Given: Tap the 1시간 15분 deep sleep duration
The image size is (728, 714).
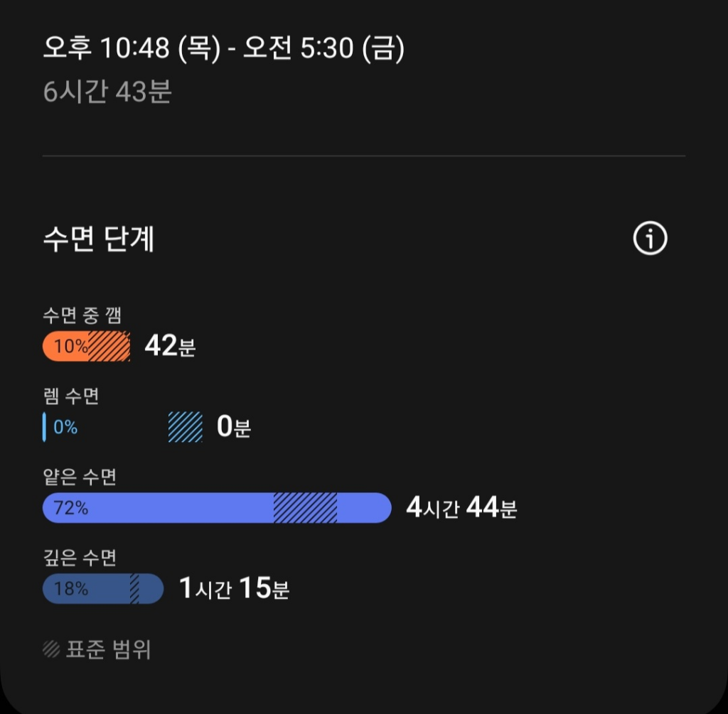Looking at the screenshot, I should point(234,589).
